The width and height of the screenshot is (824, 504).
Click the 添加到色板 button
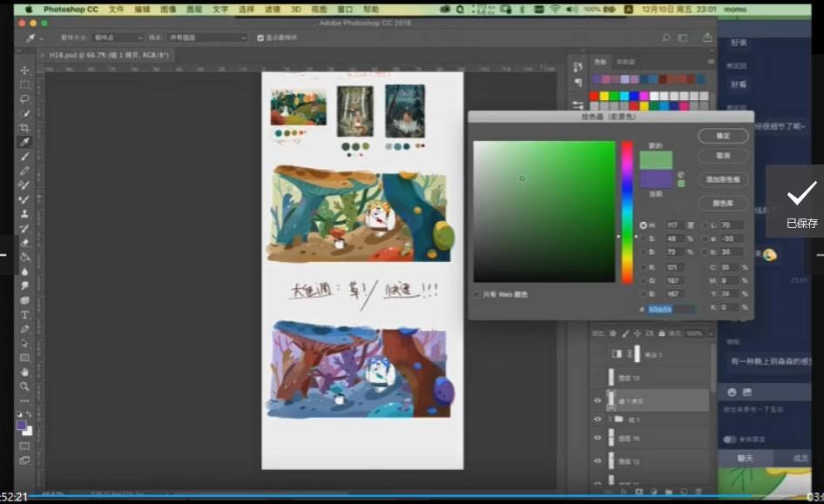[x=723, y=178]
